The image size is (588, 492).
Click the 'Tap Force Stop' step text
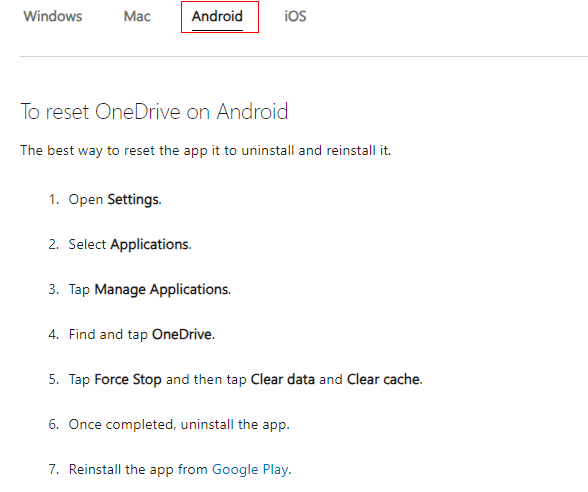point(246,379)
